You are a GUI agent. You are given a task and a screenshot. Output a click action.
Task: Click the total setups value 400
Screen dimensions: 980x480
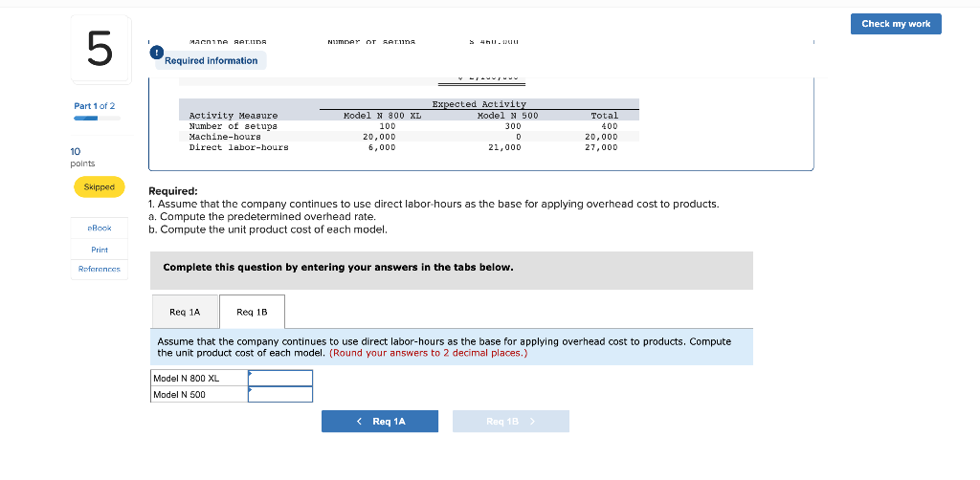click(x=610, y=126)
